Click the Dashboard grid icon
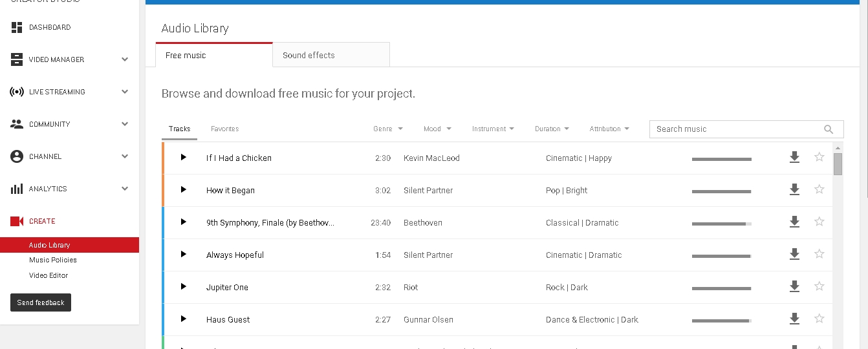The height and width of the screenshot is (349, 868). click(17, 27)
